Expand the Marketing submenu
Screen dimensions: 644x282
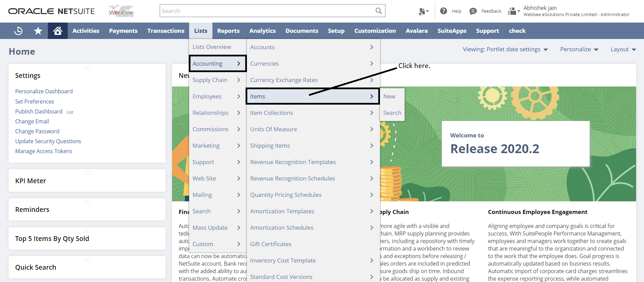[218, 146]
